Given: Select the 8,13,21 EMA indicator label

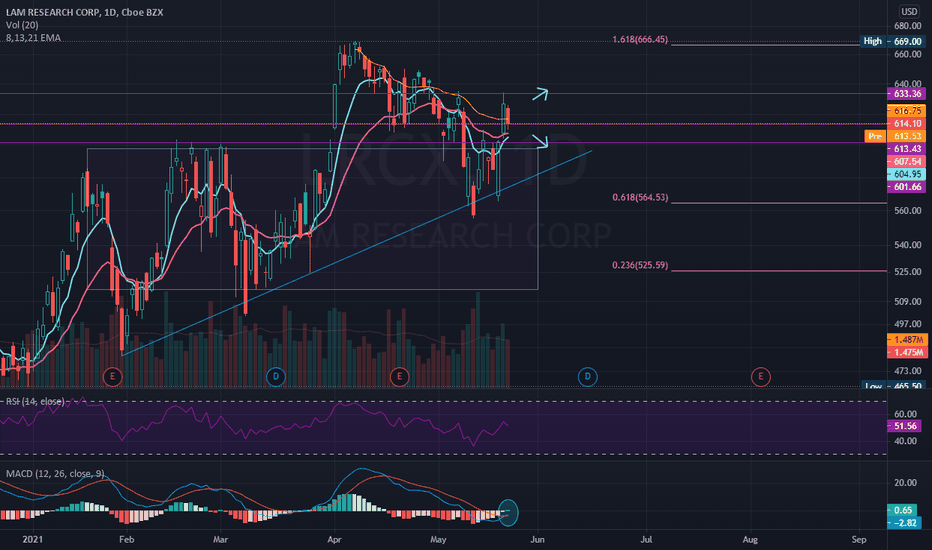Looking at the screenshot, I should (33, 37).
